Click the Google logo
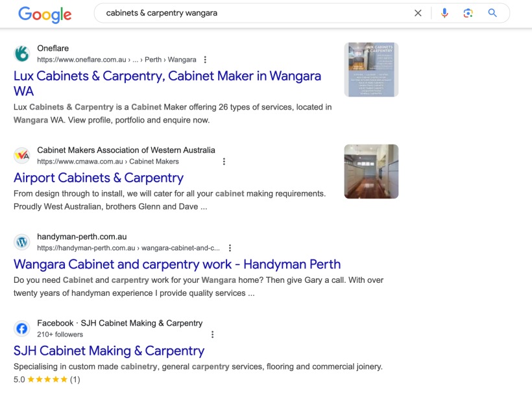532x395 pixels. pyautogui.click(x=45, y=14)
